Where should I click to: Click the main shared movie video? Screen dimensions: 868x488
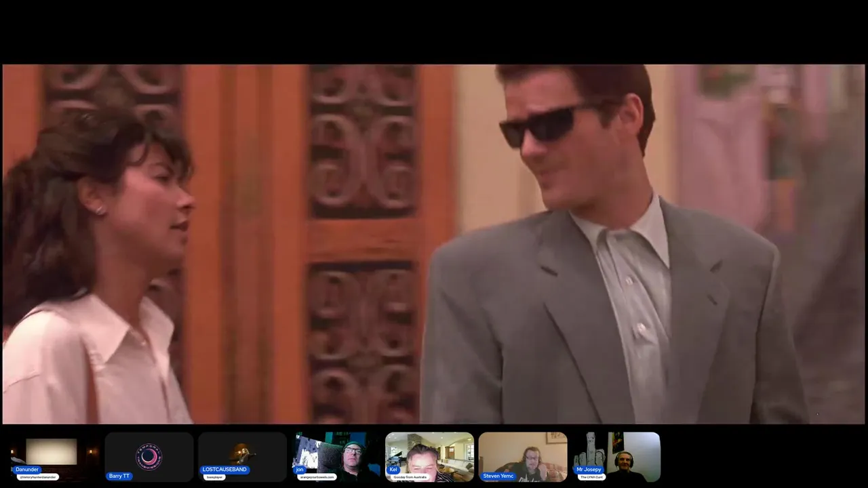pyautogui.click(x=434, y=244)
